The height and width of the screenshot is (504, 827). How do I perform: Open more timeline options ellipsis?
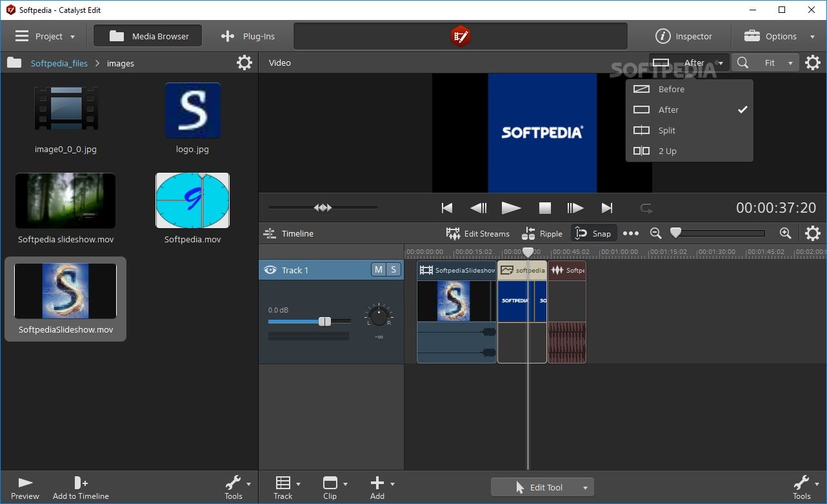(x=631, y=233)
